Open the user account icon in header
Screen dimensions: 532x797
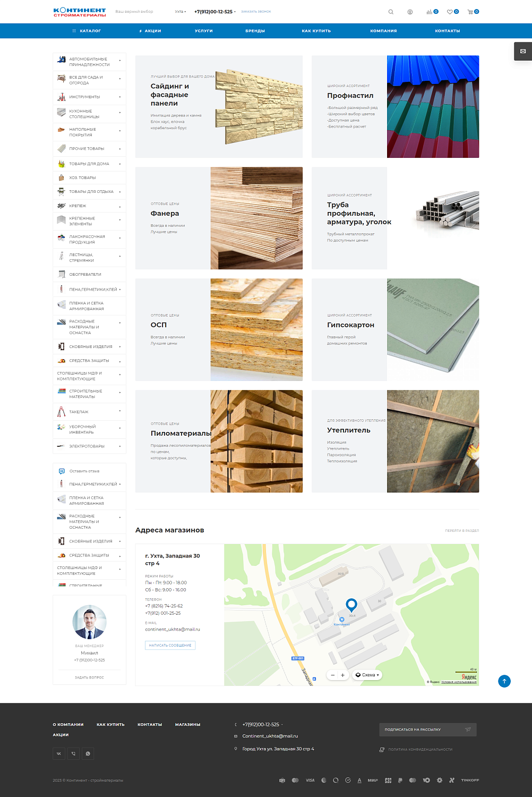click(410, 12)
